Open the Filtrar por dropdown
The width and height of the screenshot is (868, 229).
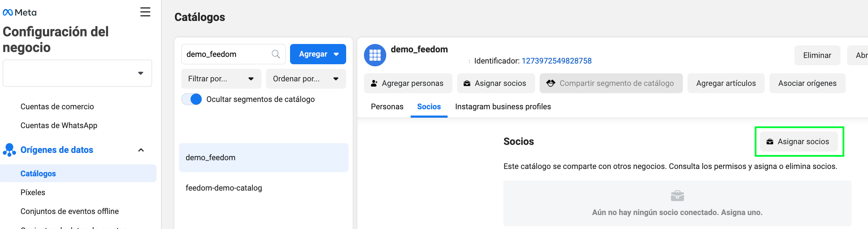point(221,79)
